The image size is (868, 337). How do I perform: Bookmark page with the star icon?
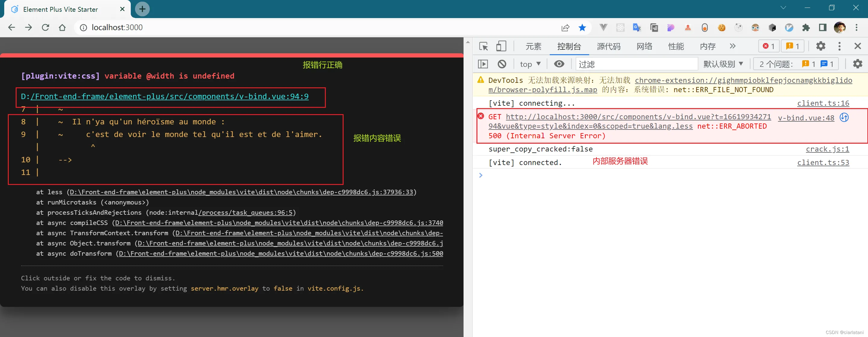pyautogui.click(x=582, y=28)
